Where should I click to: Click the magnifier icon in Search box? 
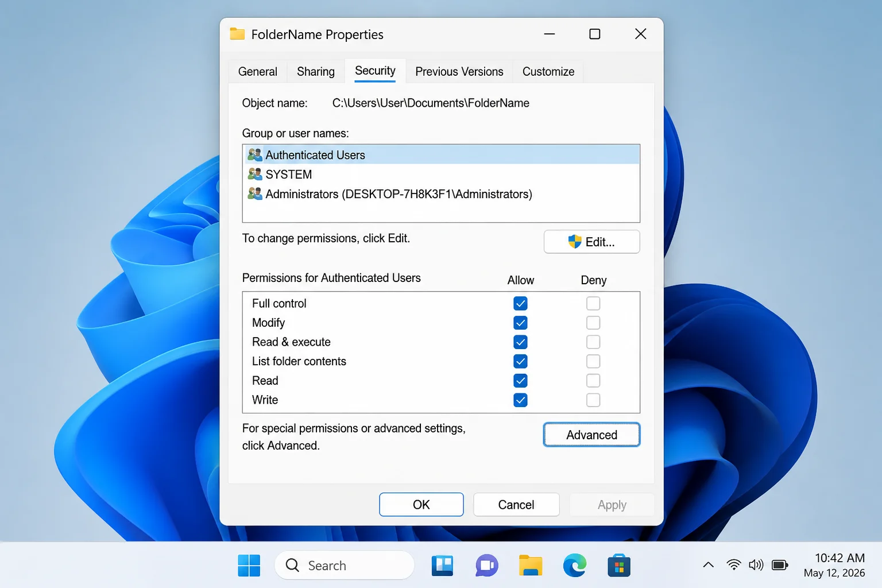point(292,566)
